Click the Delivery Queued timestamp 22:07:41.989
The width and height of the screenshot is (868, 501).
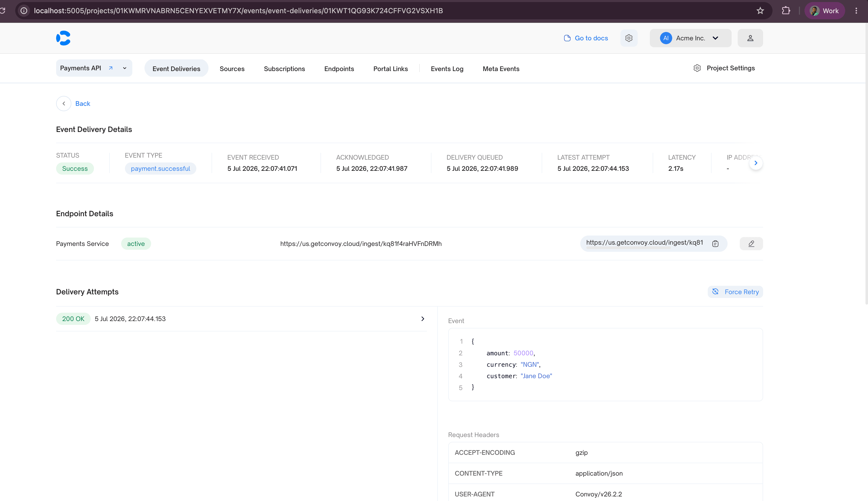[482, 169]
